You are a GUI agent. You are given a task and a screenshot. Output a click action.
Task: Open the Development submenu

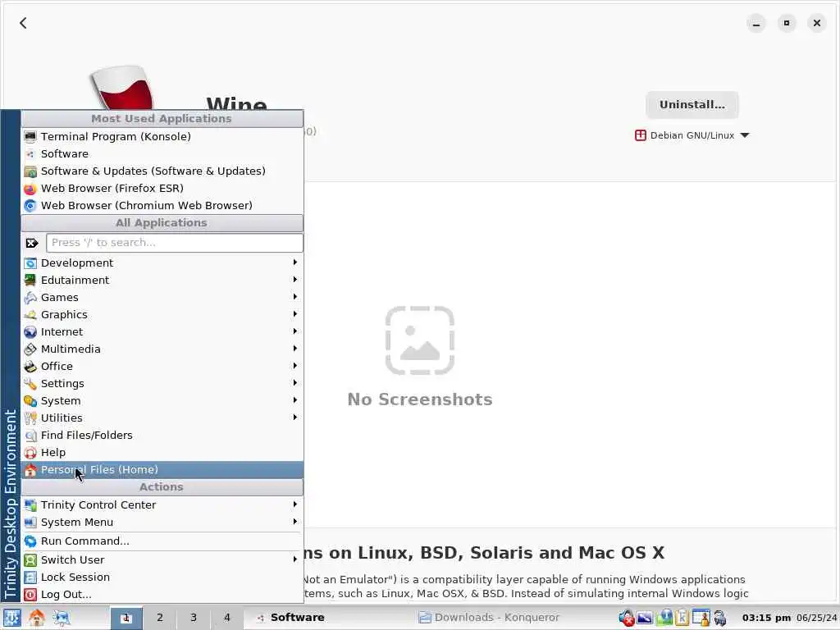coord(162,263)
